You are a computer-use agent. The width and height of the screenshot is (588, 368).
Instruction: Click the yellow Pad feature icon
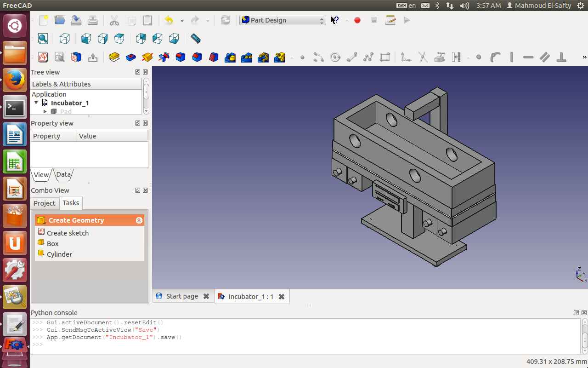point(114,57)
